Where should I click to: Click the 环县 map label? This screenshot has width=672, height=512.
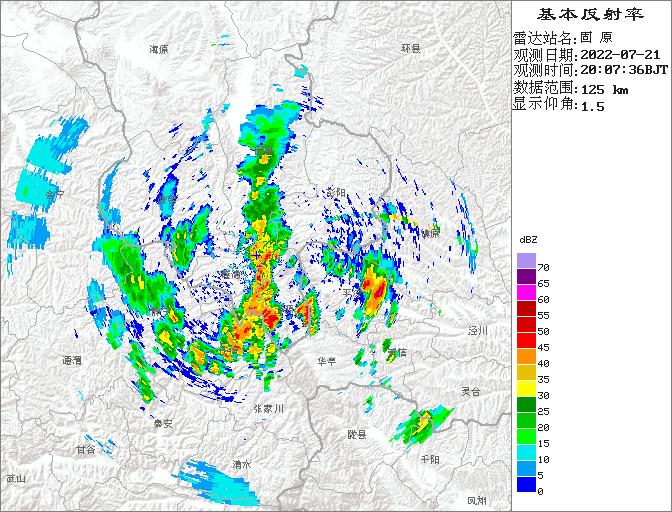tap(411, 48)
